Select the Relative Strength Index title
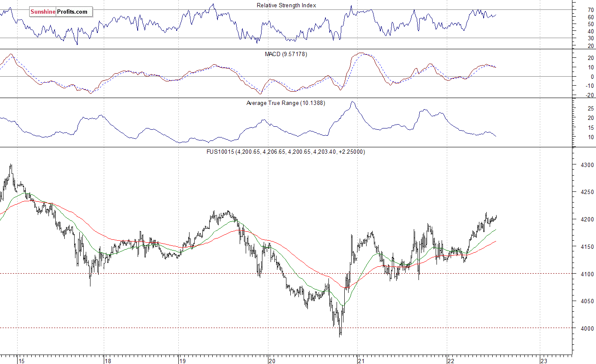The height and width of the screenshot is (364, 596). click(286, 5)
